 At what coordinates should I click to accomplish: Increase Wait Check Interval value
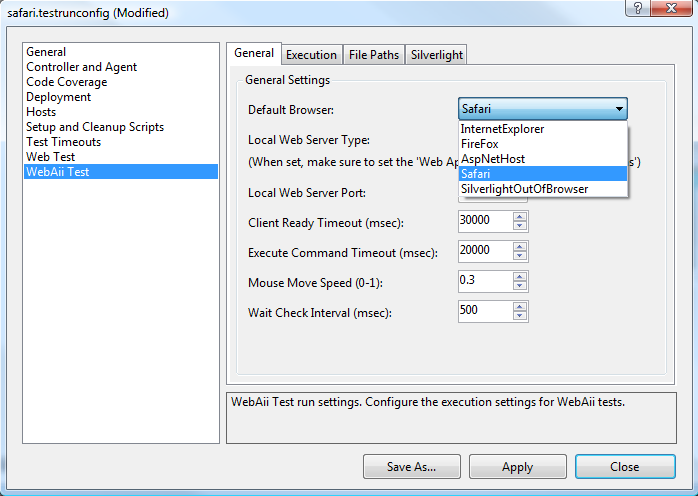[x=520, y=305]
